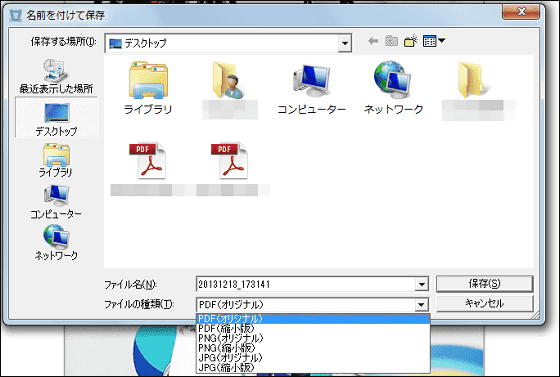This screenshot has width=560, height=377.
Task: Select コンピューター in the places sidebar
Action: [56, 202]
